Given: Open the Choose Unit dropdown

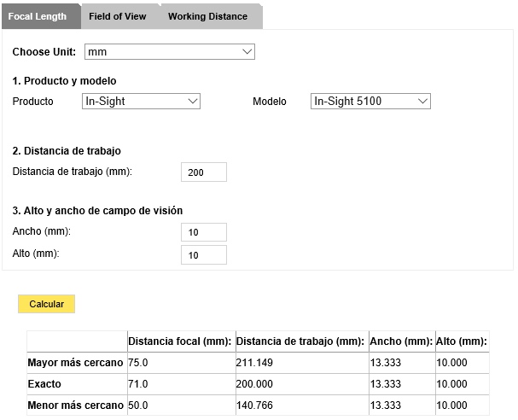Looking at the screenshot, I should point(170,52).
